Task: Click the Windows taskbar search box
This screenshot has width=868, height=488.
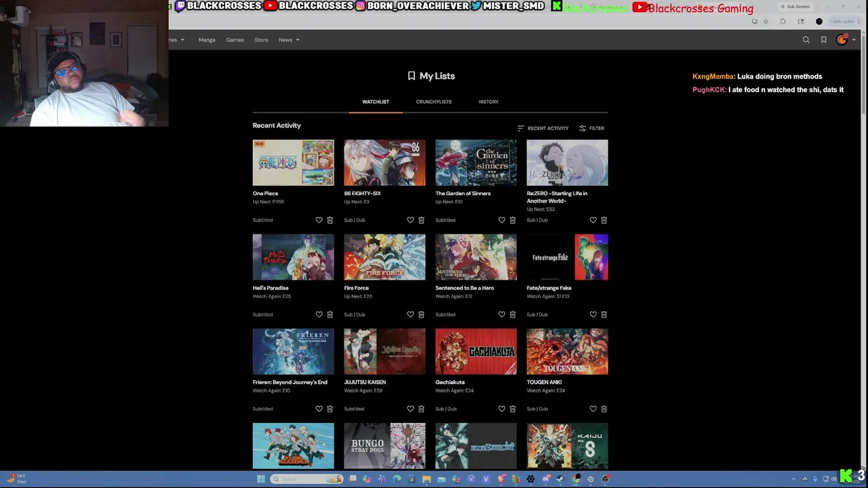Action: pos(307,479)
